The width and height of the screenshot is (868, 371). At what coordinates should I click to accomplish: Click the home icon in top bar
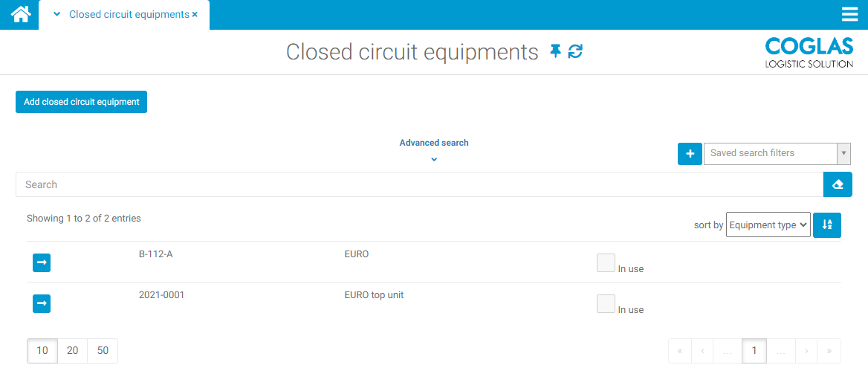click(x=20, y=14)
